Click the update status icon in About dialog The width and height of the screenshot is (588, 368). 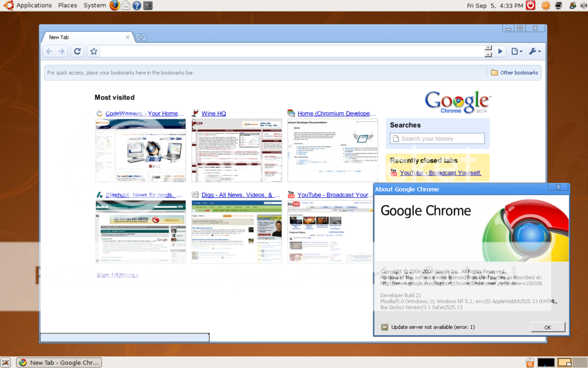point(384,327)
